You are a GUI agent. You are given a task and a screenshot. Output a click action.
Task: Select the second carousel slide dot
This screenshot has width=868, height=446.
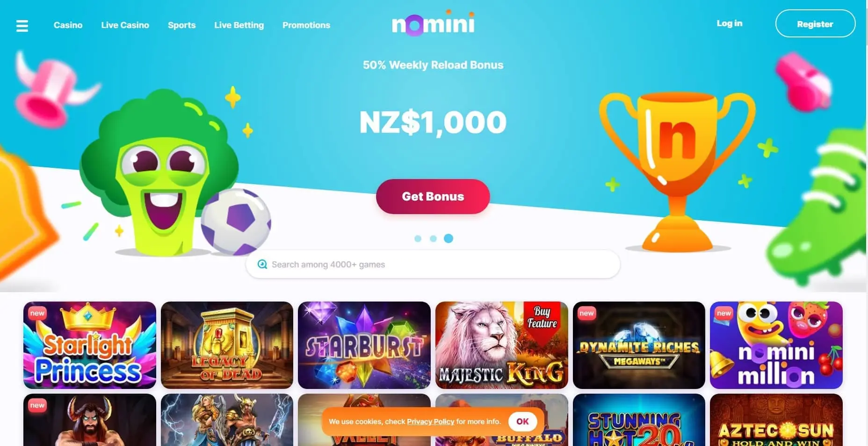click(x=433, y=238)
